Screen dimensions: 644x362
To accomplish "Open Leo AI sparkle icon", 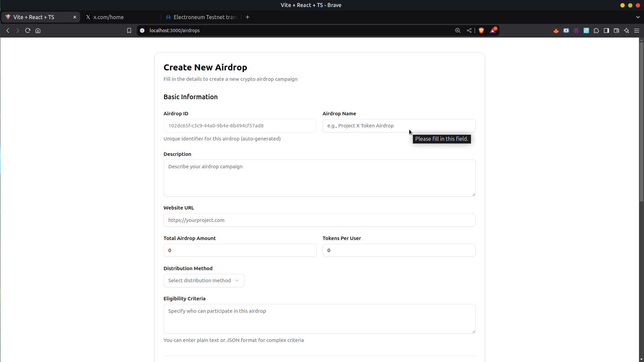I will point(627,31).
